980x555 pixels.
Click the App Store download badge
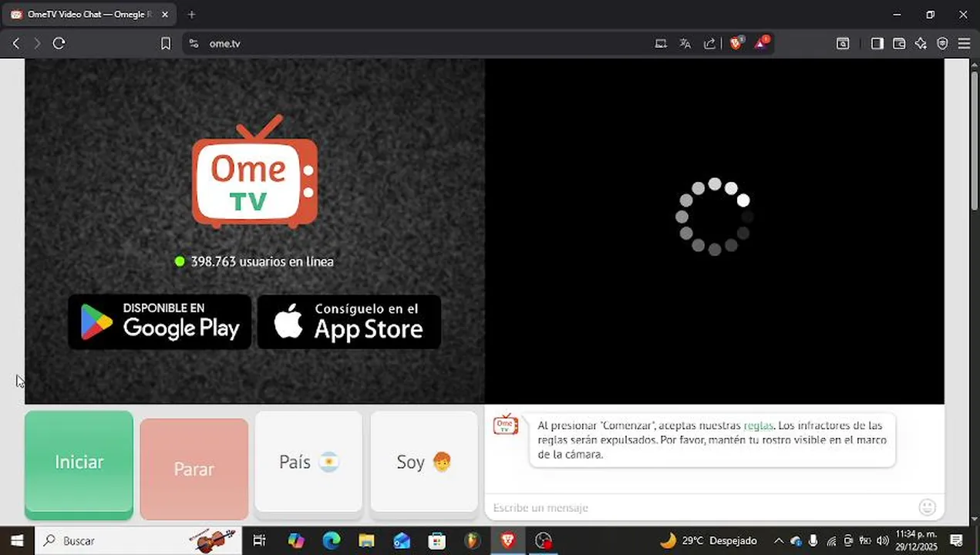coord(349,321)
